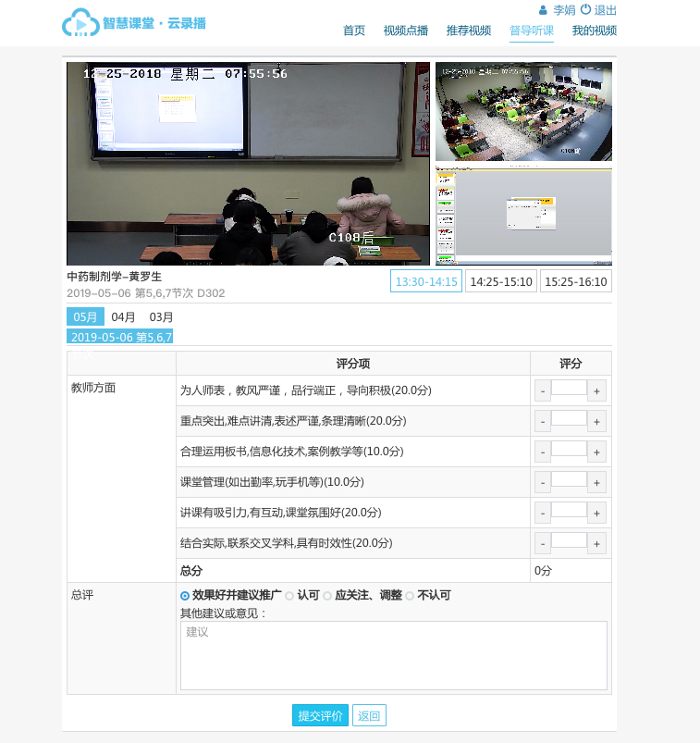Decrease score for 重点突出 with minus button
Image resolution: width=700 pixels, height=743 pixels.
542,422
